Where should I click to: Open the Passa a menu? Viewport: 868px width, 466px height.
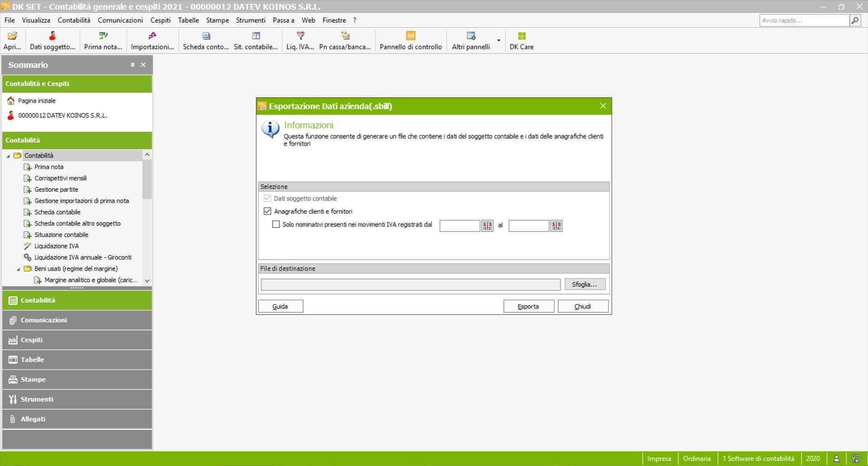(283, 20)
